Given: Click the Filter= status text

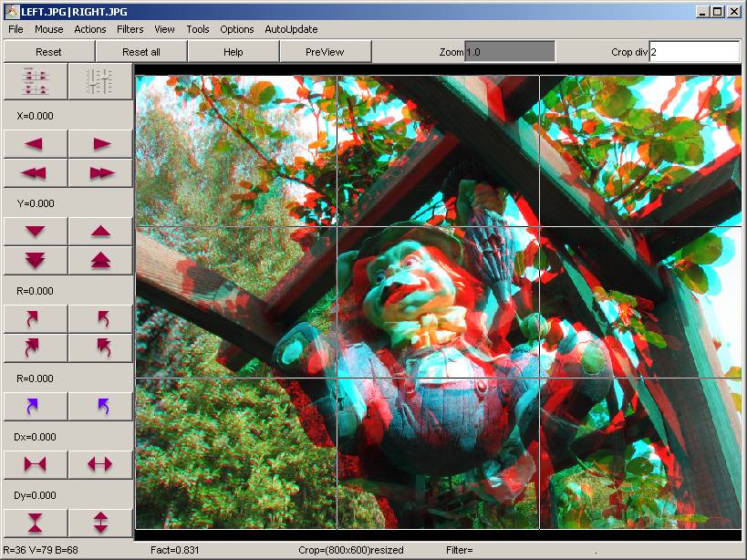Looking at the screenshot, I should coord(460,550).
